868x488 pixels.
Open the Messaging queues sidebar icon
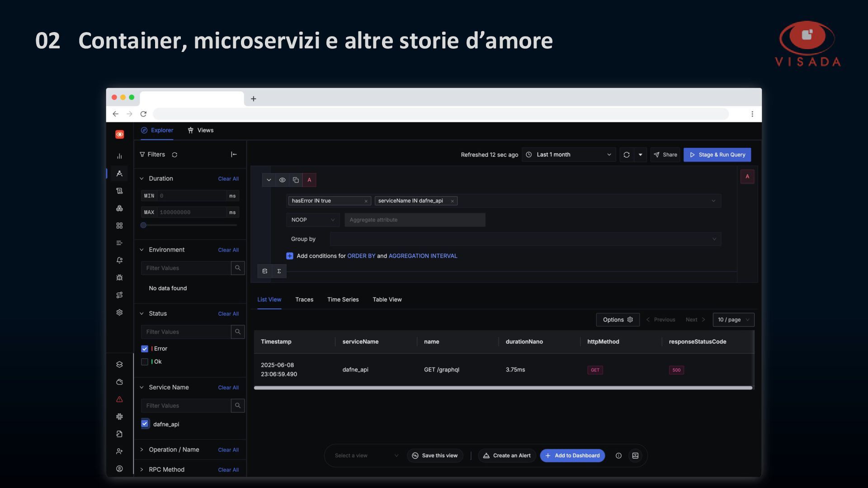pos(119,243)
